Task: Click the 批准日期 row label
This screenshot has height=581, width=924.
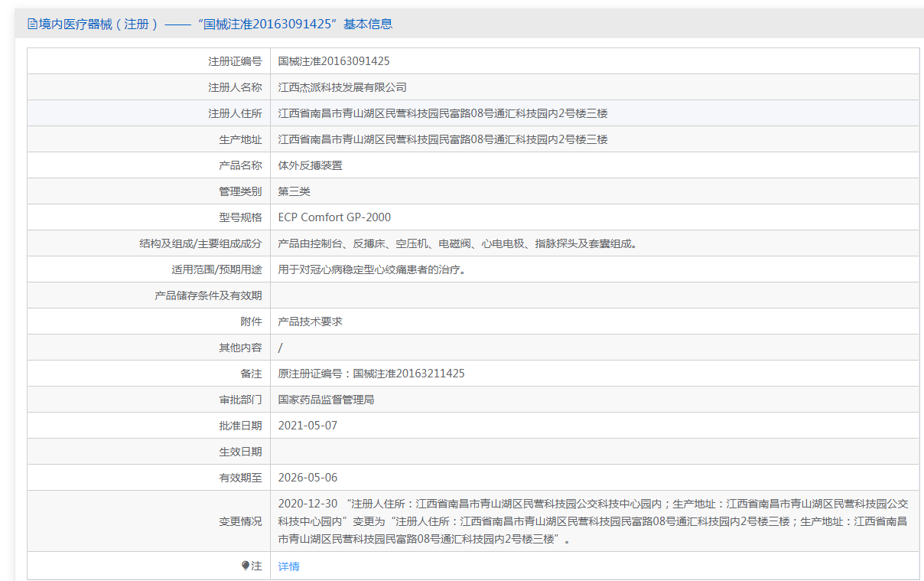Action: point(240,426)
